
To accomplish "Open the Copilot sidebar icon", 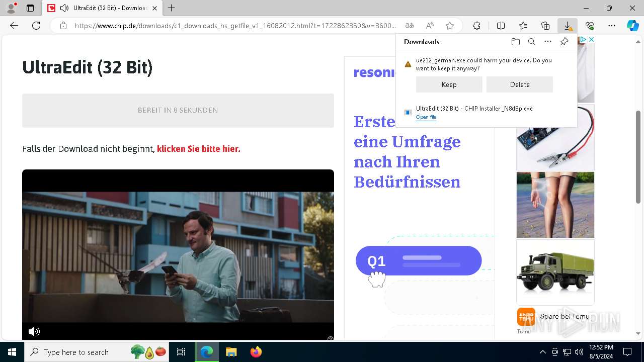I will [632, 26].
